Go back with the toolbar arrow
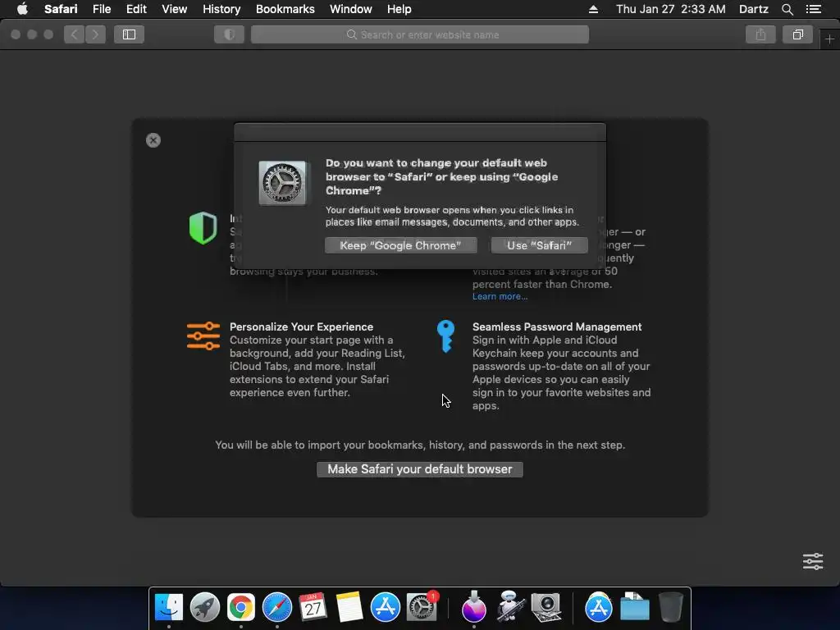The height and width of the screenshot is (630, 840). click(x=75, y=34)
